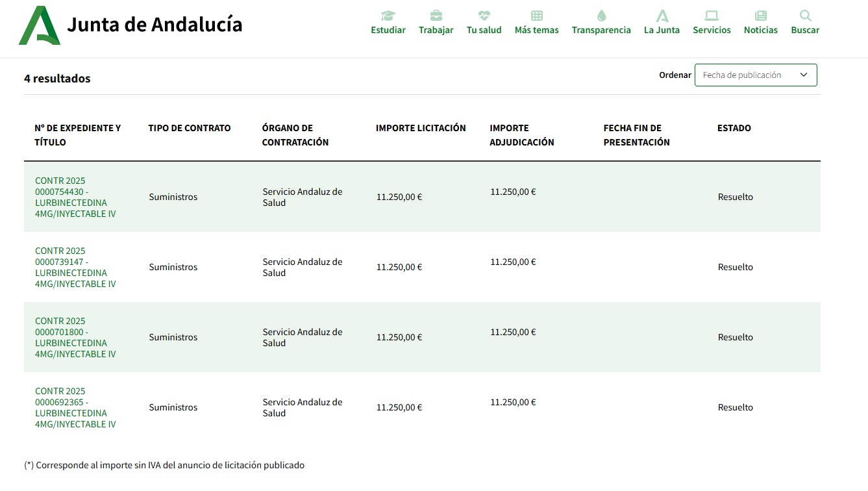868x491 pixels.
Task: Click the Importe licitación column header
Action: 421,128
